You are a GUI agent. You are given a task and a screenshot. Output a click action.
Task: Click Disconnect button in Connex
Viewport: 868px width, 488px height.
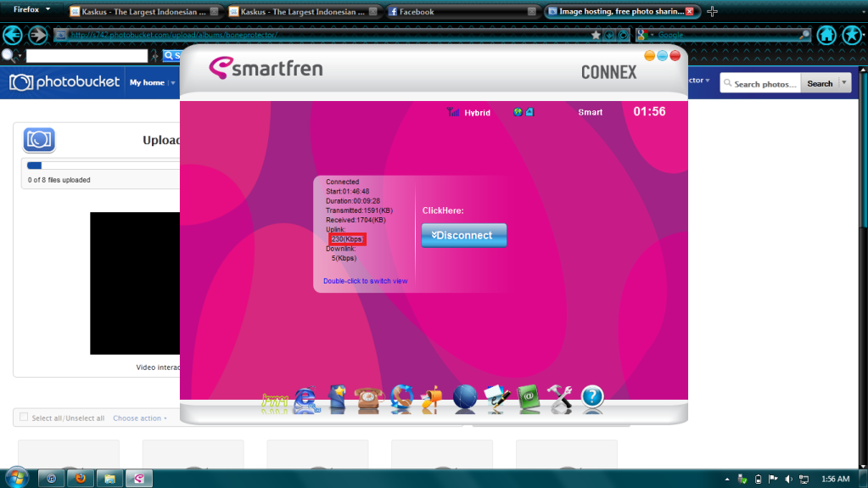[464, 235]
